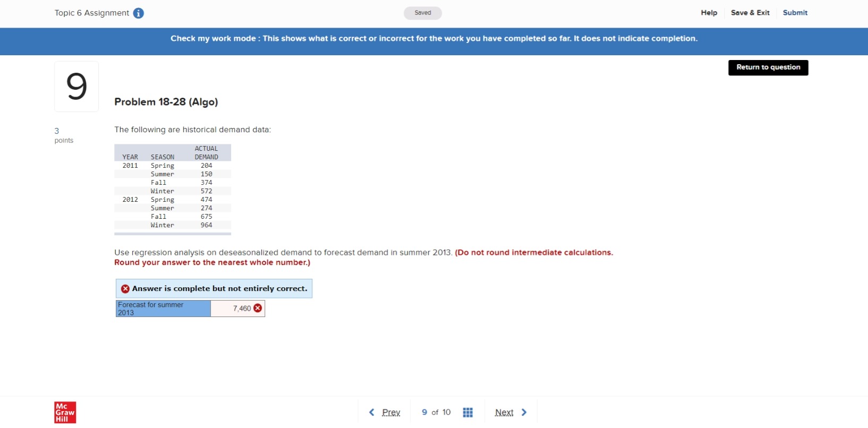Image resolution: width=868 pixels, height=428 pixels.
Task: Click the assignment info icon
Action: click(138, 13)
